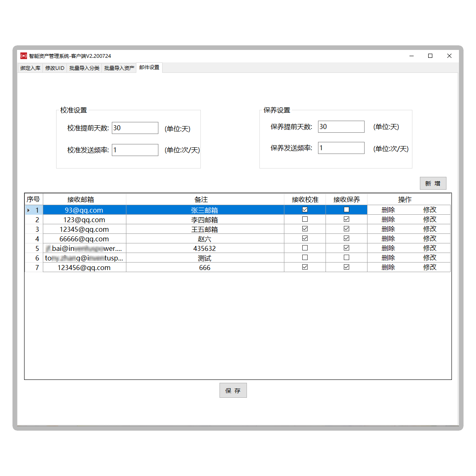Open the 修改UID tab
The height and width of the screenshot is (476, 476).
point(54,68)
